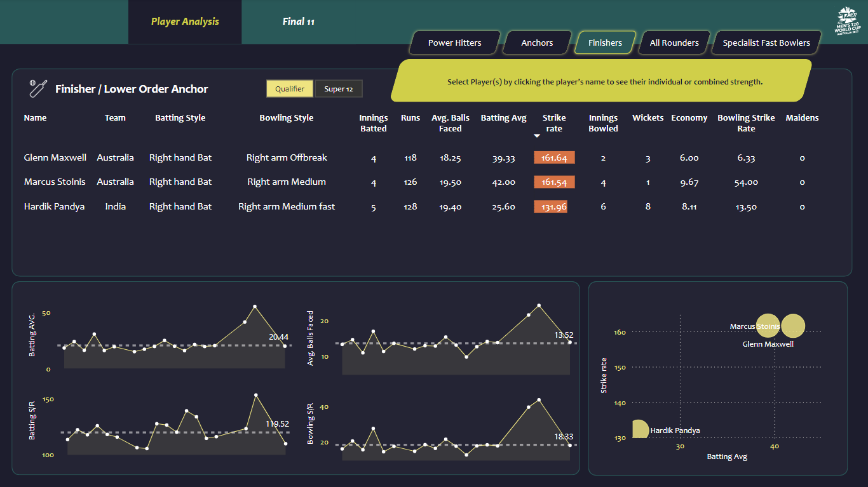Image resolution: width=868 pixels, height=487 pixels.
Task: Click the sort arrow under Strike rate
Action: click(537, 136)
